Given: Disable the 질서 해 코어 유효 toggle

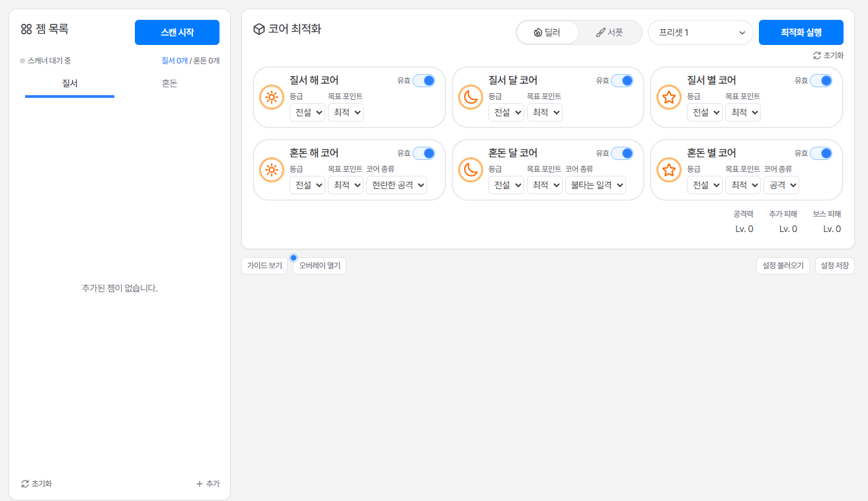Looking at the screenshot, I should [424, 81].
